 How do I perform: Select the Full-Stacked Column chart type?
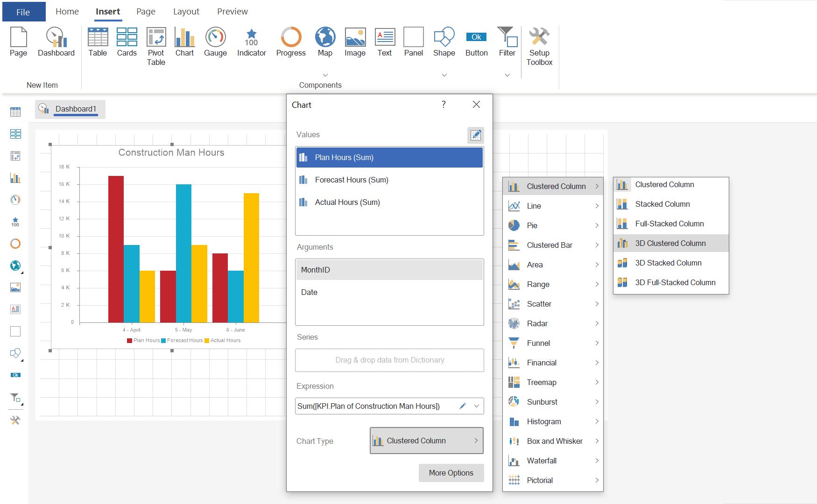pyautogui.click(x=669, y=223)
